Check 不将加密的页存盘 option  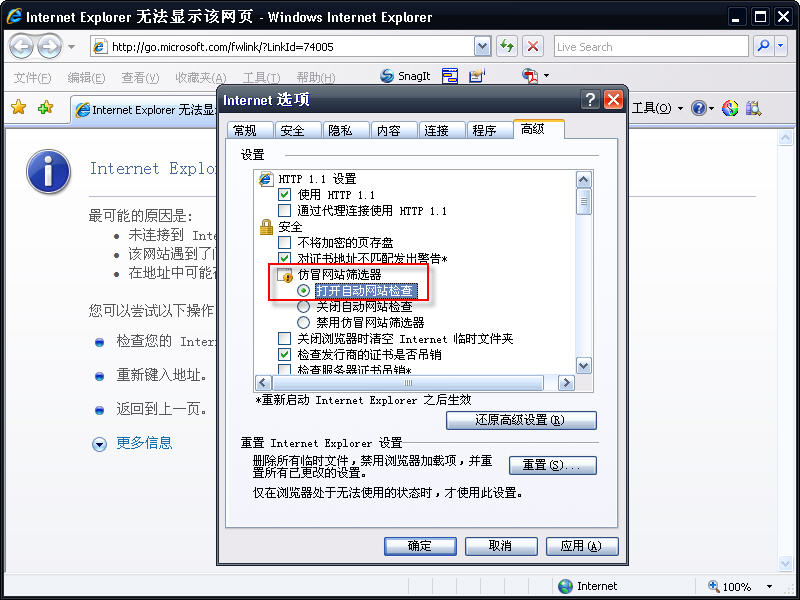click(284, 242)
